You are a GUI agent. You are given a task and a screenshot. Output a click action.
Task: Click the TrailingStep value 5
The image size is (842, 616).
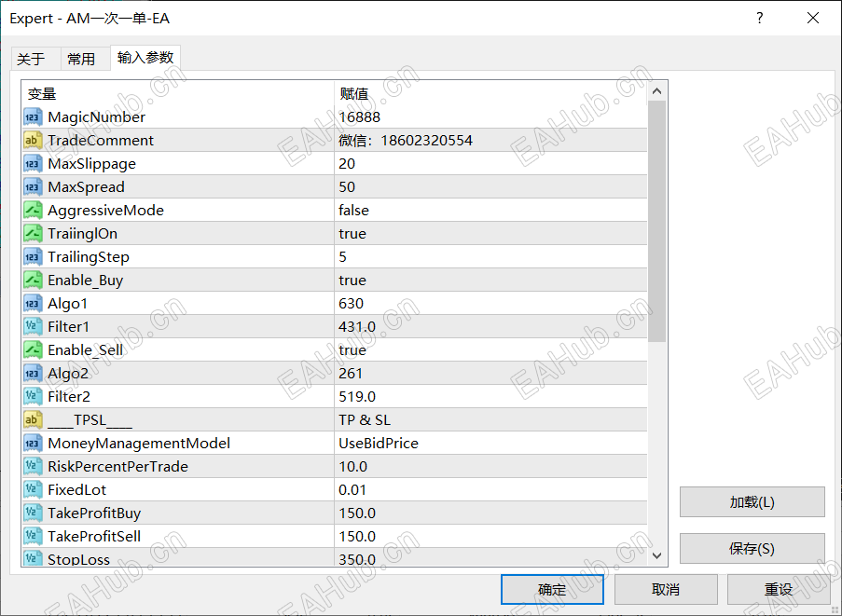click(342, 257)
